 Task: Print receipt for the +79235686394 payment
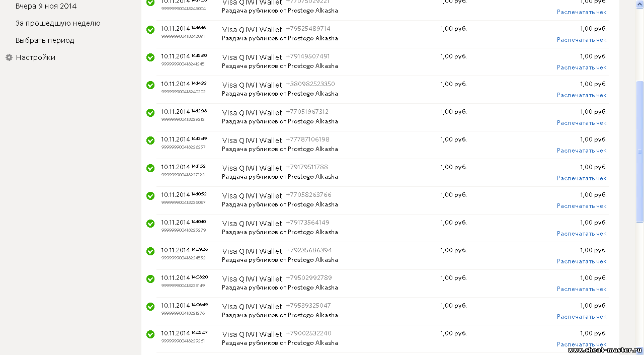tap(582, 261)
